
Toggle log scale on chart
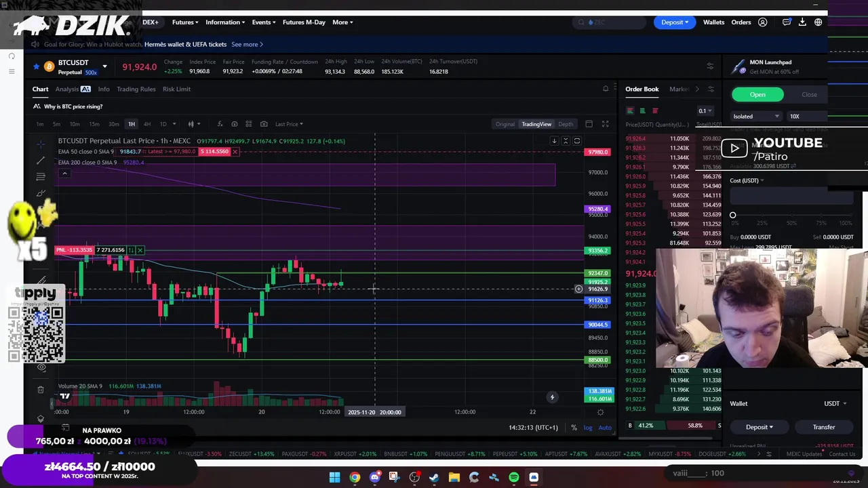(587, 428)
